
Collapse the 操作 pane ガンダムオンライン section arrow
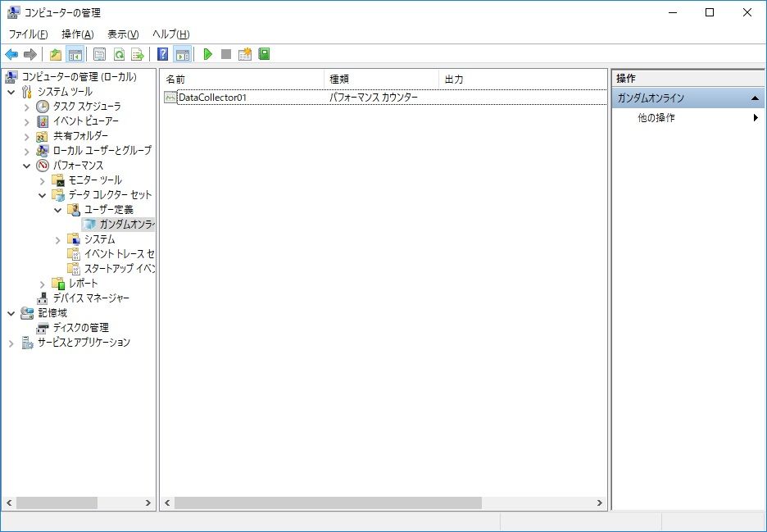[755, 98]
